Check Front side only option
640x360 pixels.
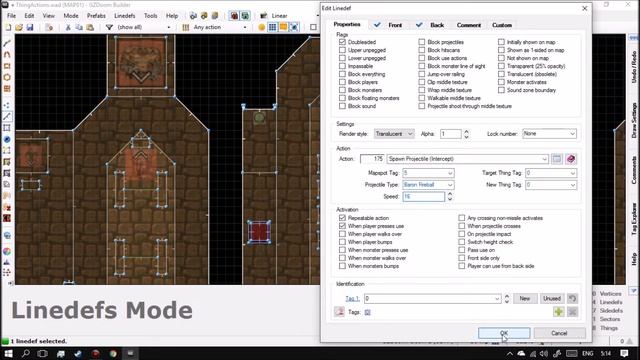click(x=462, y=258)
